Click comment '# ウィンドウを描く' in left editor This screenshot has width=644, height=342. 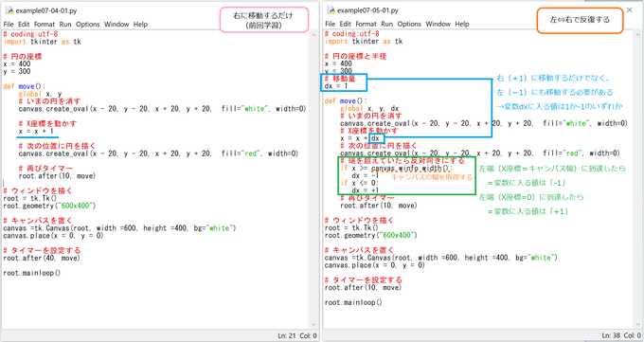(x=38, y=190)
